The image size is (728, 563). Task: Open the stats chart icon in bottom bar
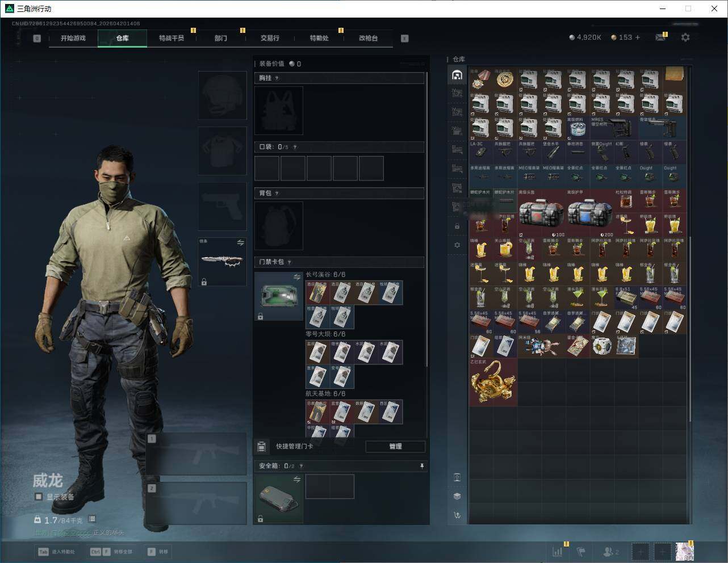coord(558,552)
